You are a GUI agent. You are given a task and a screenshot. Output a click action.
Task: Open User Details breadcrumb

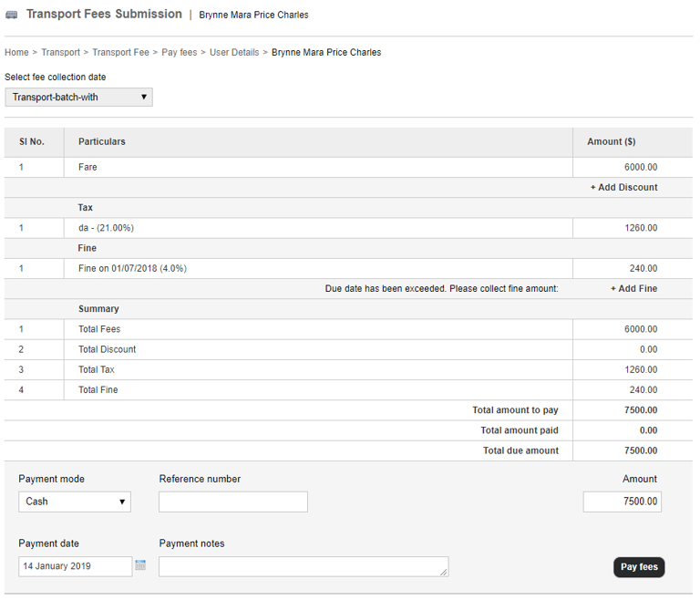[x=234, y=52]
